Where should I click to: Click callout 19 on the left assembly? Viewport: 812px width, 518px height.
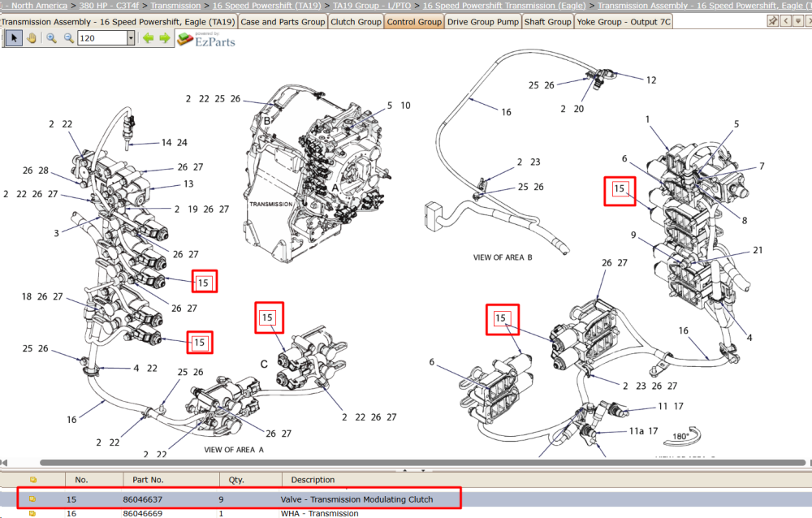(192, 209)
